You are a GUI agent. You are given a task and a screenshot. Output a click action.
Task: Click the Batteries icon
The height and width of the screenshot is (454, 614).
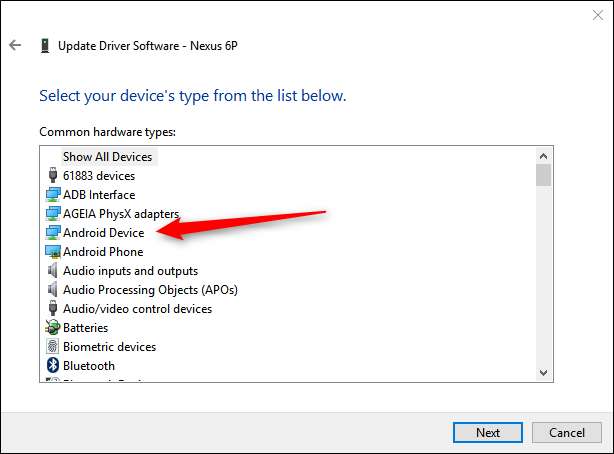tap(53, 328)
